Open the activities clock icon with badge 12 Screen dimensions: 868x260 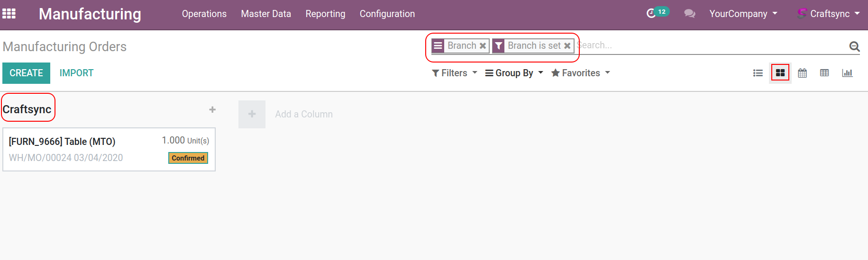tap(652, 14)
